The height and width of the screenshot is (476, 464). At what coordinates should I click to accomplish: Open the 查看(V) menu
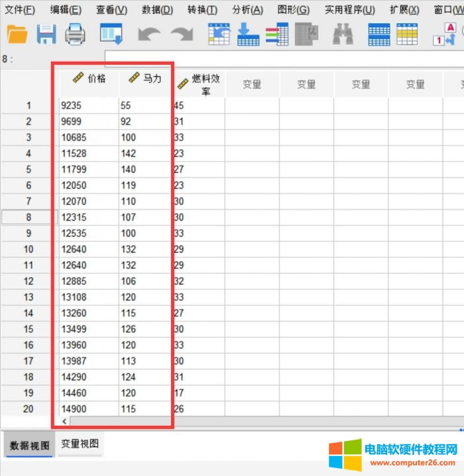111,10
